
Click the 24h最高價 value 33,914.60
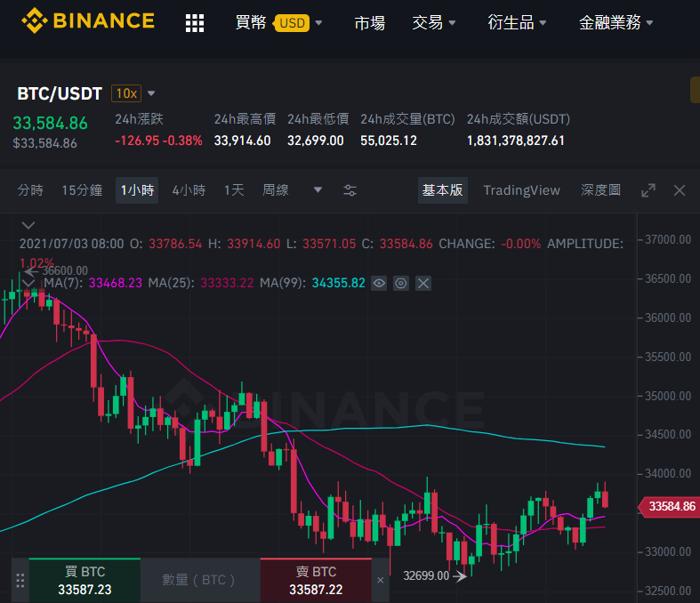[243, 141]
